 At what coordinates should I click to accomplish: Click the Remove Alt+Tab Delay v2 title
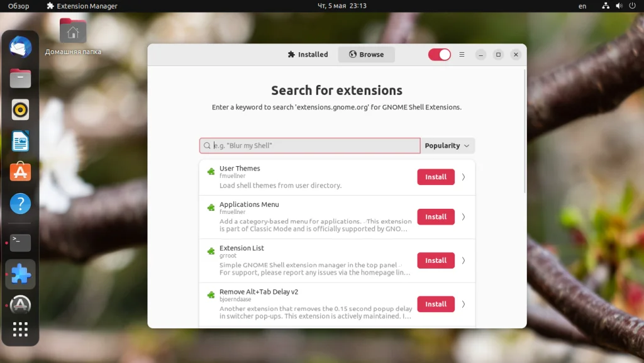pos(258,292)
